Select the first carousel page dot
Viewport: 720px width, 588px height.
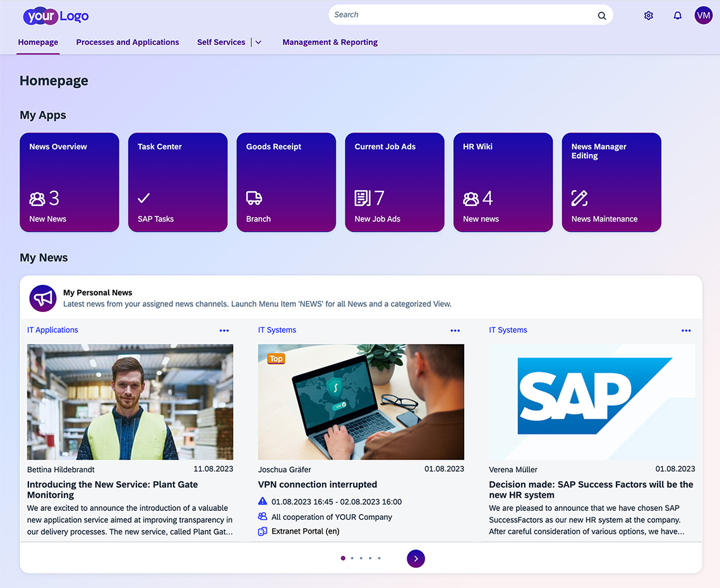coord(343,558)
